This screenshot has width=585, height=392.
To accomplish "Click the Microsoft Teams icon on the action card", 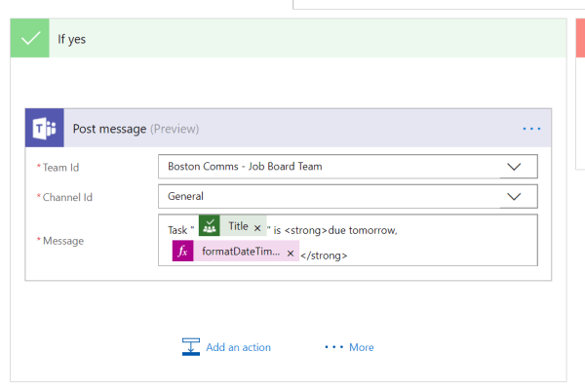I will coord(45,129).
